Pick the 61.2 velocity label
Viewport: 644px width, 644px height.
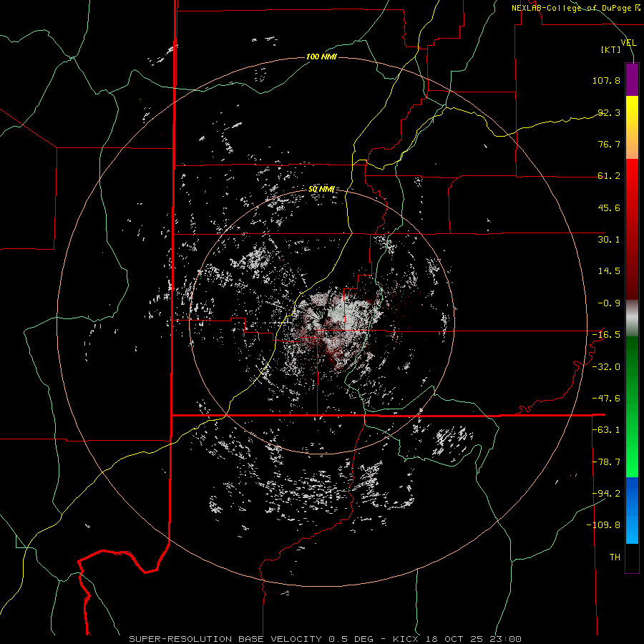609,176
